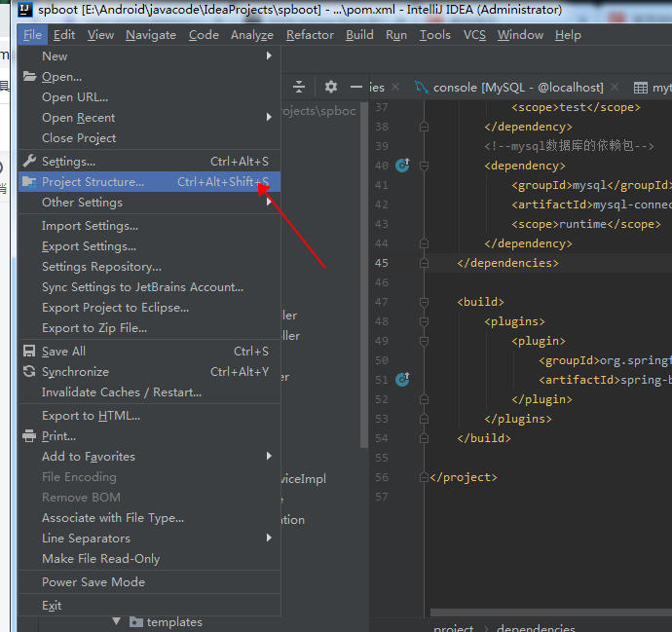Viewport: 672px width, 632px height.
Task: Fold the plugins tag at line 48
Action: point(424,321)
